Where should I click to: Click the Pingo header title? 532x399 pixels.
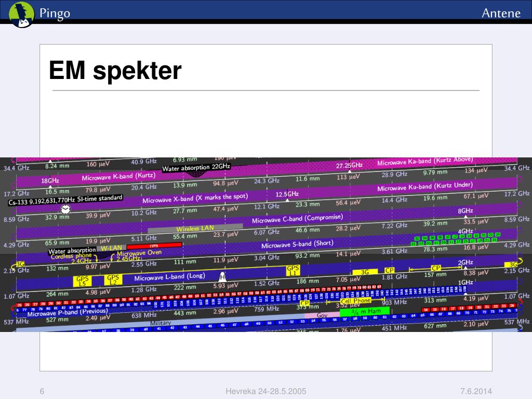pos(55,13)
